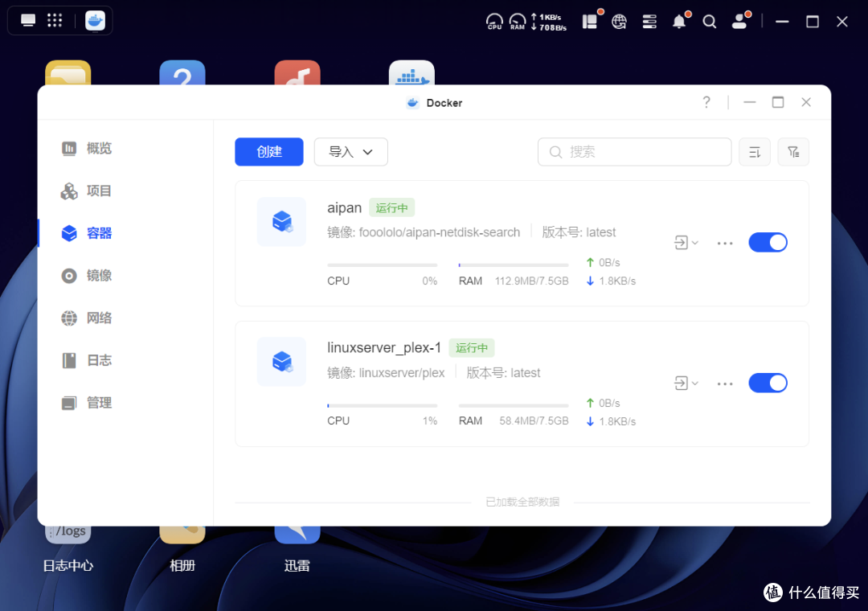Open the Docker desktop shortcut icon behind window

coord(411,72)
